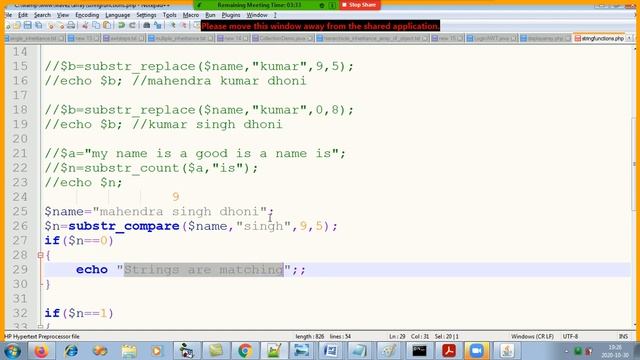Click the Open file toolbar icon
Screen dimensions: 640x360
pyautogui.click(x=17, y=25)
